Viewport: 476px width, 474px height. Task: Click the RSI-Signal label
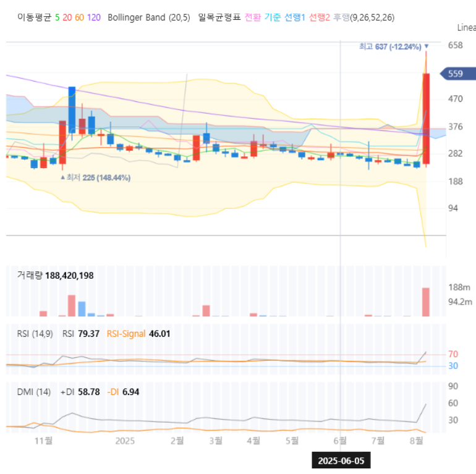(x=126, y=334)
